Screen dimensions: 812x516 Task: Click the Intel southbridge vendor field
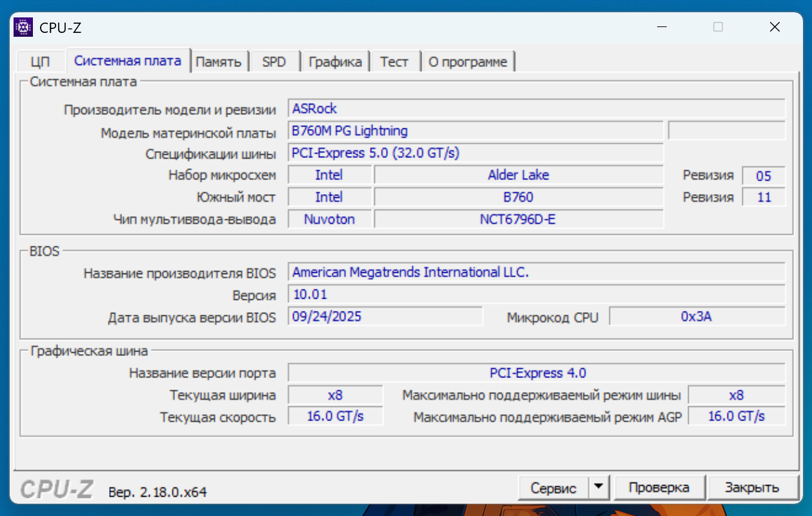[330, 197]
